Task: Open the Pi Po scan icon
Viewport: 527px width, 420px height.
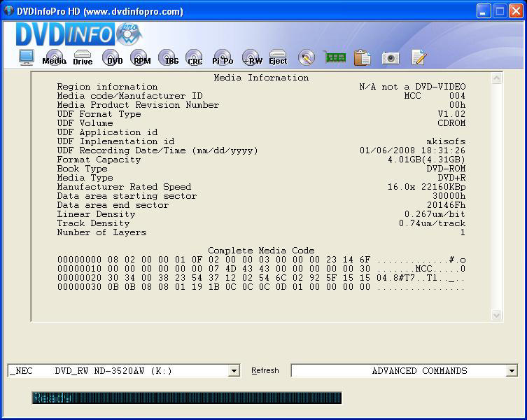Action: click(x=223, y=57)
